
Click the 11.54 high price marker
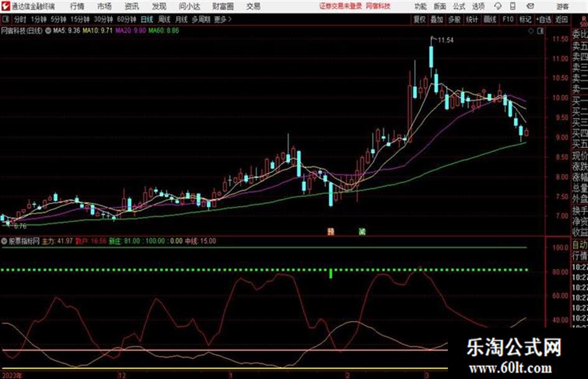(446, 40)
